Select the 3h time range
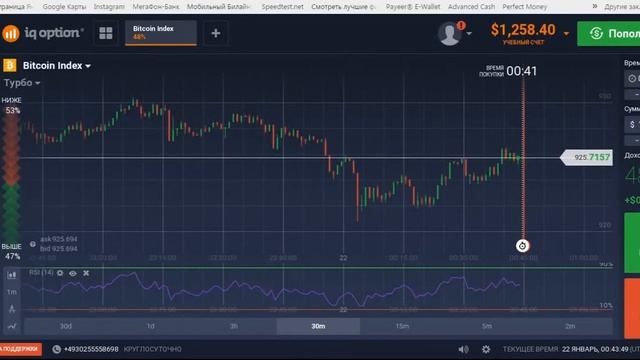 click(234, 326)
